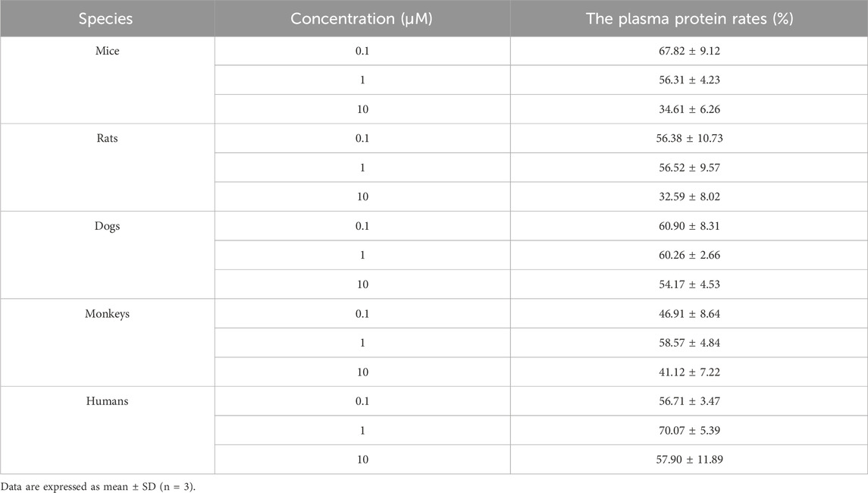Click the Species column header

coord(107,19)
